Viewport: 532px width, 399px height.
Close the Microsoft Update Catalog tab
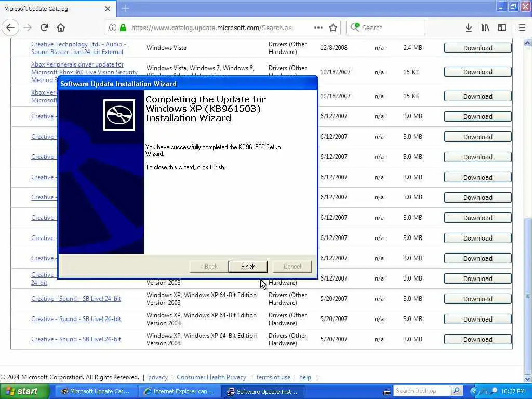108,9
